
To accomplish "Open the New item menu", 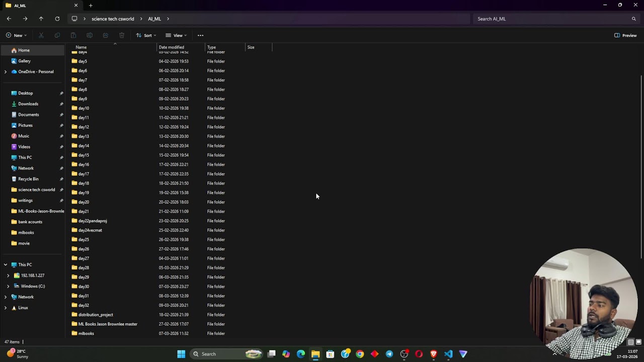I will [x=16, y=35].
